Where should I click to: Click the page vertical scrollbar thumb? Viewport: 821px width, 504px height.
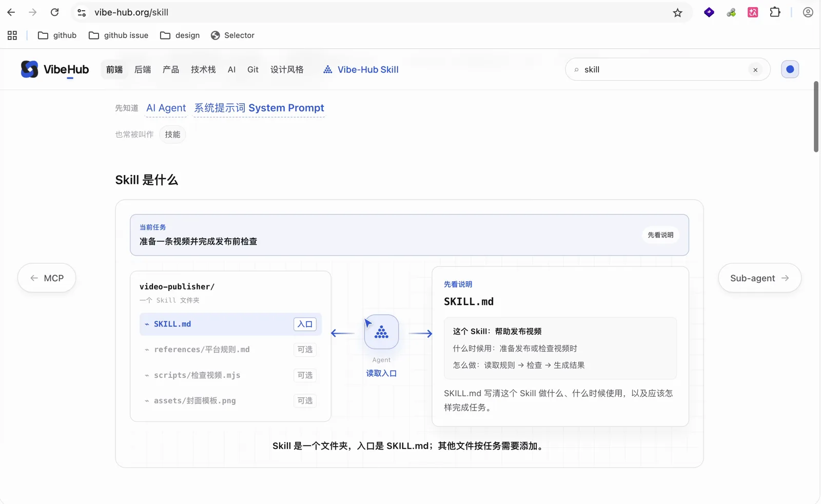point(816,117)
